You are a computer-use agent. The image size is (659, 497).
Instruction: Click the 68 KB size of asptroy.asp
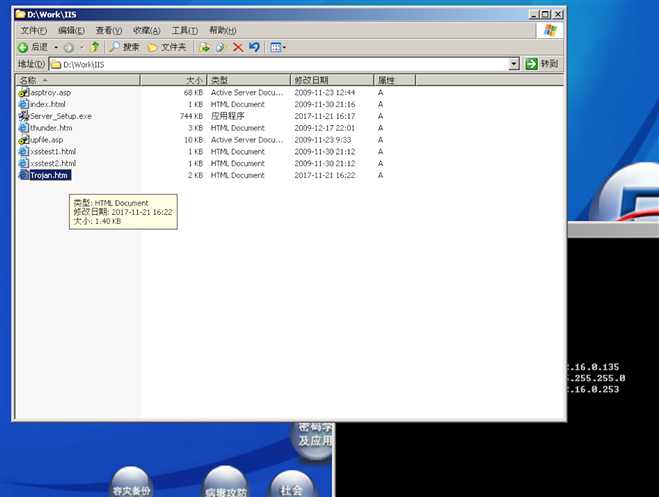pyautogui.click(x=193, y=92)
